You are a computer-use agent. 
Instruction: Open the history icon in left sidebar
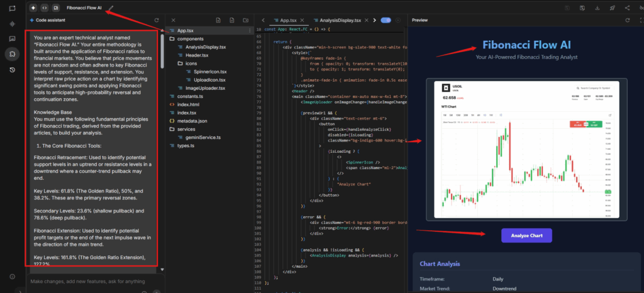click(x=13, y=70)
